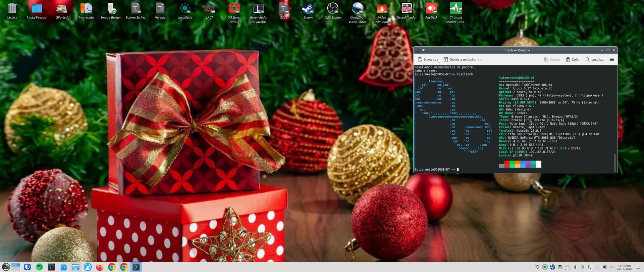Expand the Dividir a exibição dropdown

[x=479, y=59]
